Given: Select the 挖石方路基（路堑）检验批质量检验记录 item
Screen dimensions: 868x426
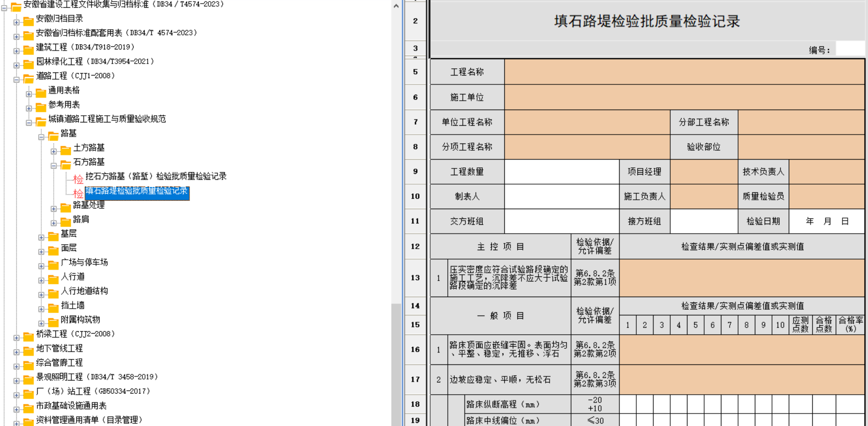Looking at the screenshot, I should pyautogui.click(x=156, y=176).
